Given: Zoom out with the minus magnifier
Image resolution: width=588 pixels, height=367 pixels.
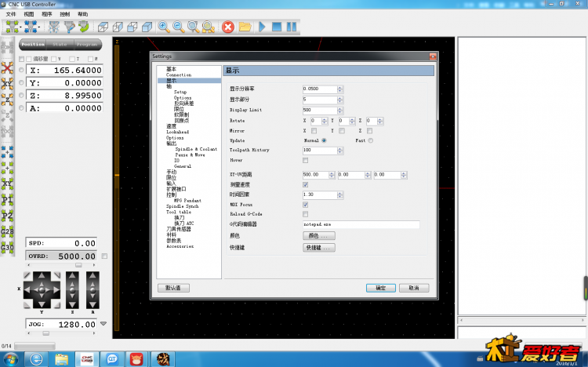Looking at the screenshot, I should coord(179,27).
